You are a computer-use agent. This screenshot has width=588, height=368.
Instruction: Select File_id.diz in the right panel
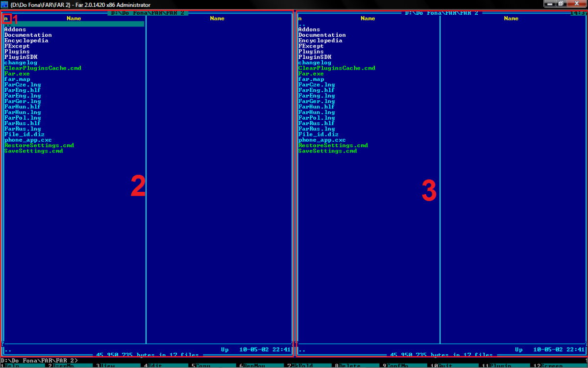[x=318, y=134]
